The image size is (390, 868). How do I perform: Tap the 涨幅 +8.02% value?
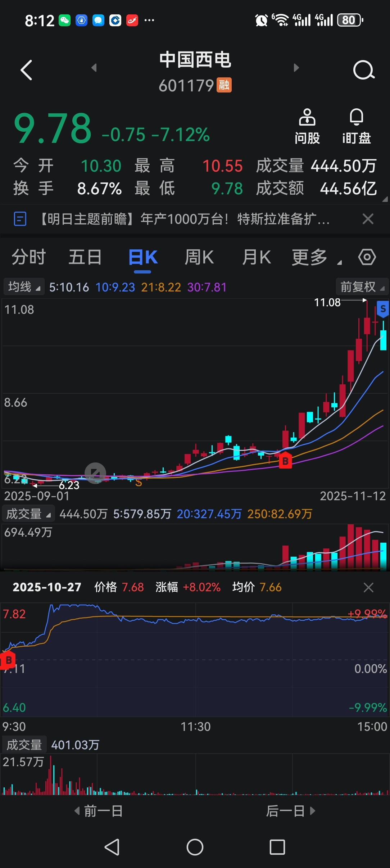201,587
